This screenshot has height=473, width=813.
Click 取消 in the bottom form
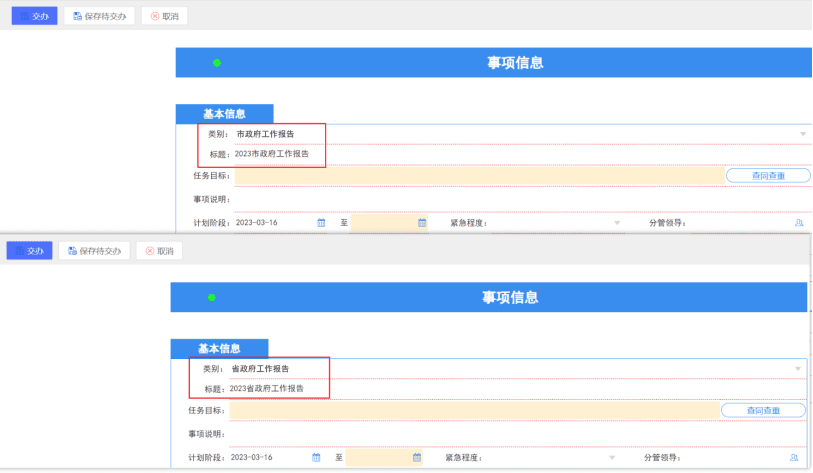(159, 251)
